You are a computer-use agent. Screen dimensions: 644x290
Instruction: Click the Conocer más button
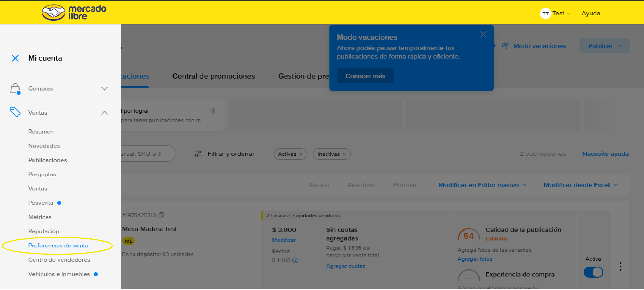click(x=365, y=76)
